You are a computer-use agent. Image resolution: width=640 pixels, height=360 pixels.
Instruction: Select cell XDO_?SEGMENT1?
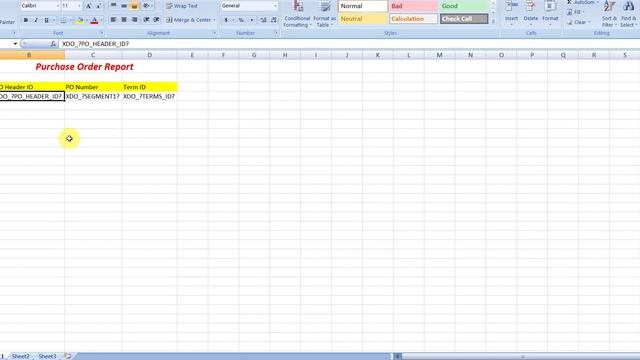coord(93,96)
